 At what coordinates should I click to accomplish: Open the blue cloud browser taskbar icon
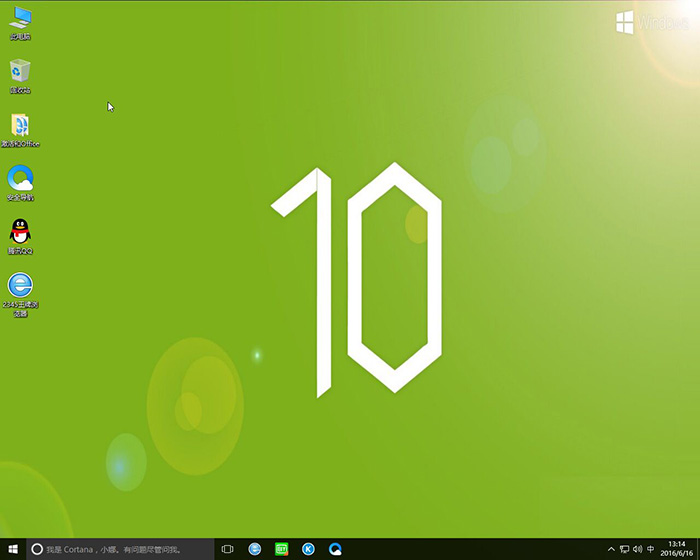336,549
